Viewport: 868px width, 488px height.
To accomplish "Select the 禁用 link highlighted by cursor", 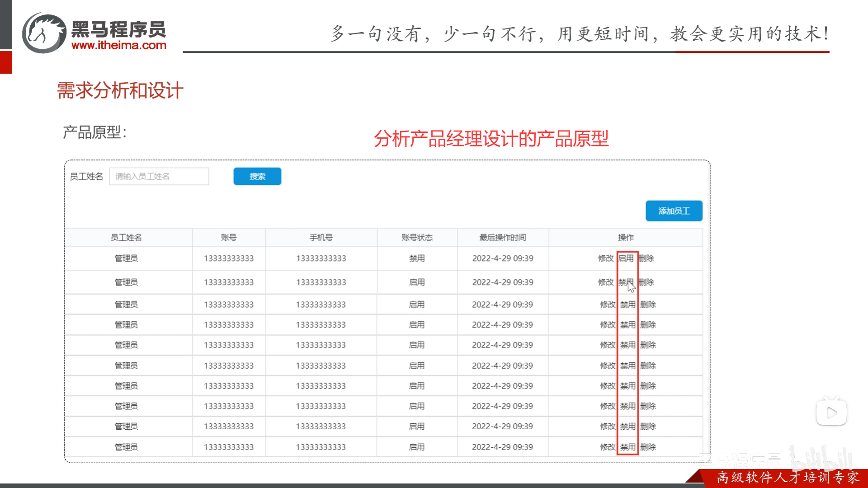I will (x=626, y=282).
